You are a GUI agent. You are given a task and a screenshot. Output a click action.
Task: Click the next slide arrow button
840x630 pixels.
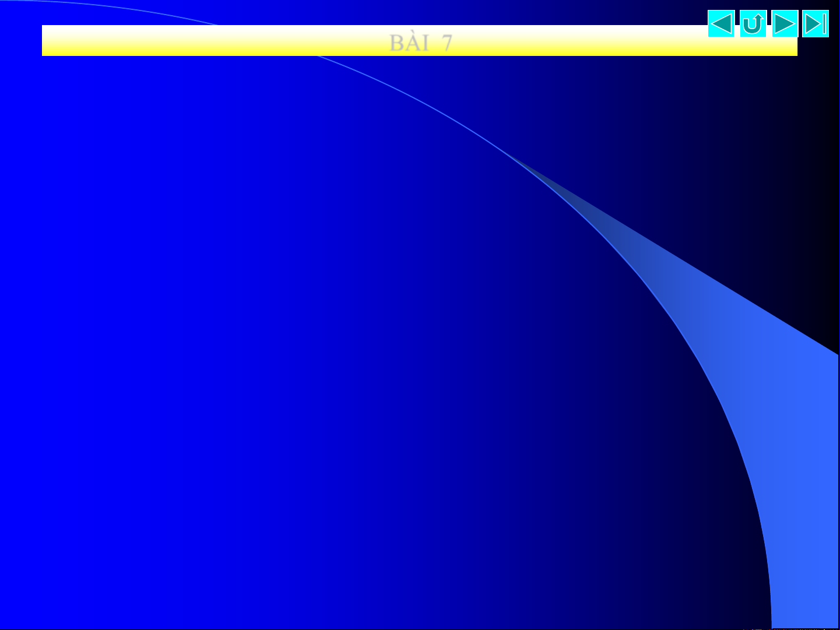785,24
